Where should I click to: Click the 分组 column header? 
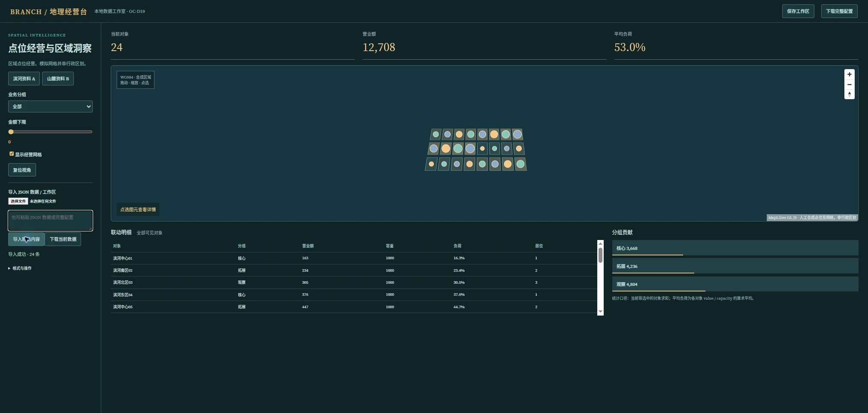coord(242,246)
